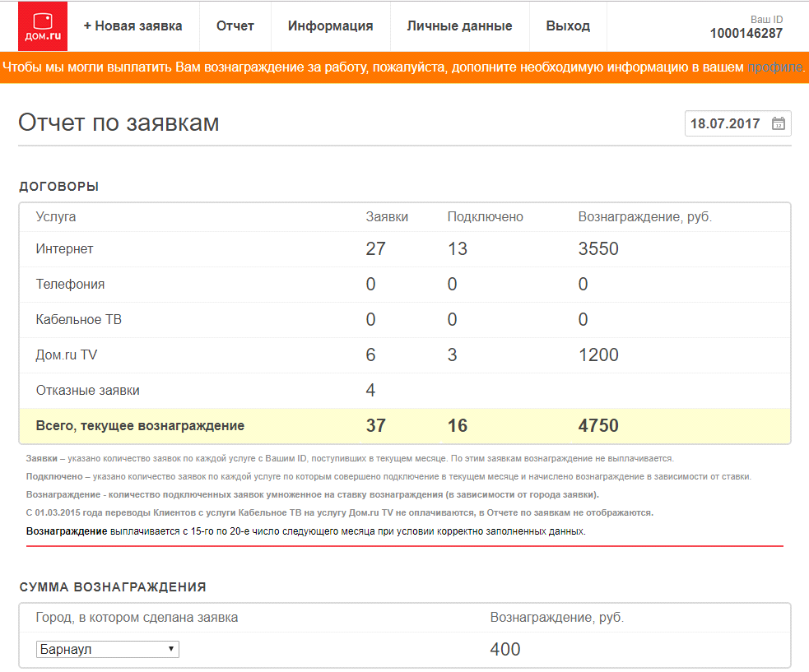The width and height of the screenshot is (809, 672).
Task: Click the 'СУММА ВОЗНАГРАЖДЕНИЯ' section title
Action: pyautogui.click(x=113, y=587)
